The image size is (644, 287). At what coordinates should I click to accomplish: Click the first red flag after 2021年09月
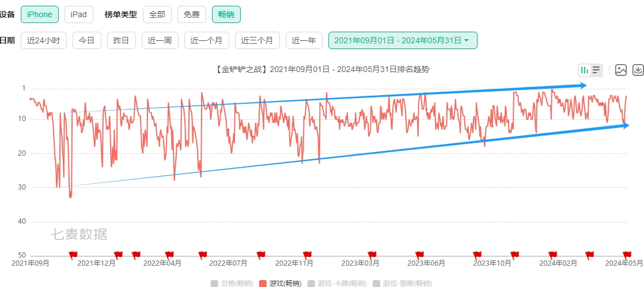pos(73,255)
